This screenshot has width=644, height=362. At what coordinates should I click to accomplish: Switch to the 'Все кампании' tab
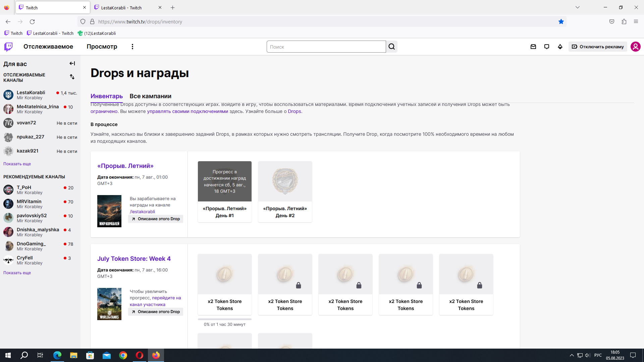point(151,96)
